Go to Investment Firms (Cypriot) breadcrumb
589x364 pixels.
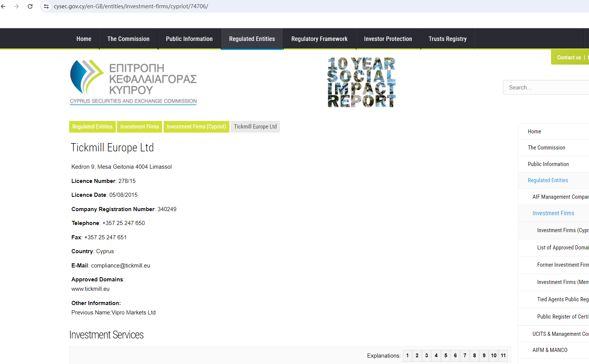196,127
